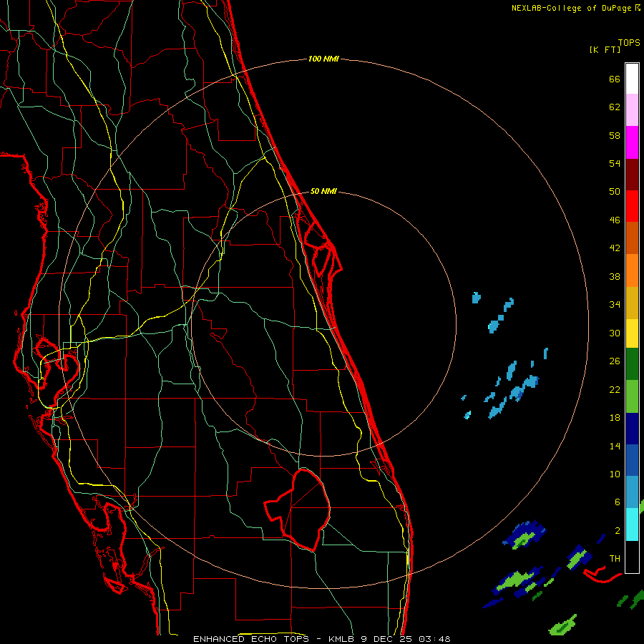Click the "ENHANCED ECHO TOPS" product title
The height and width of the screenshot is (644, 644).
click(x=251, y=639)
